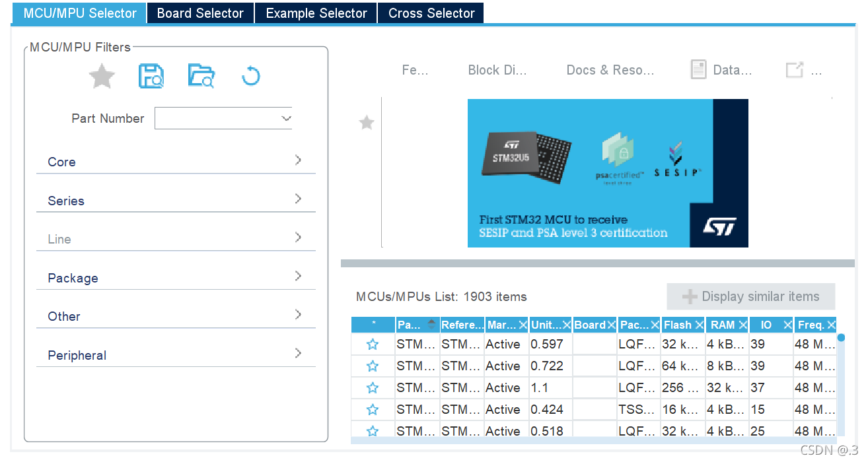Click the gray favorite star beside banner
This screenshot has width=868, height=462.
tap(367, 122)
